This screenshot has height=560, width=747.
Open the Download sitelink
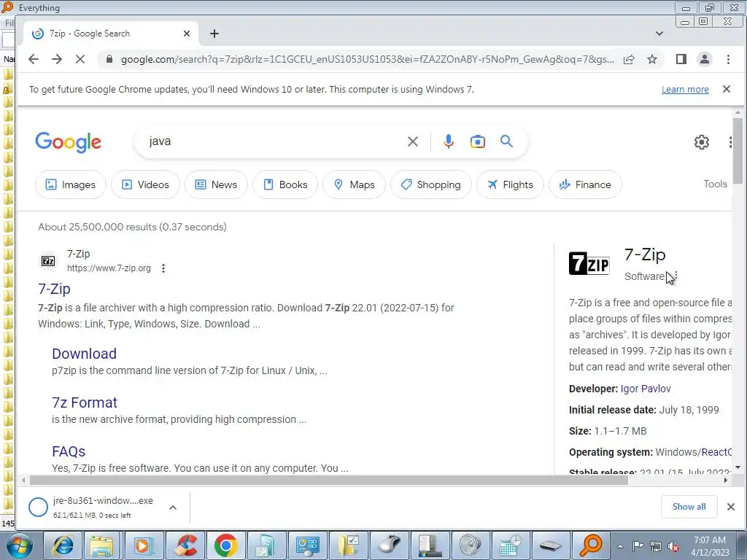pos(85,354)
